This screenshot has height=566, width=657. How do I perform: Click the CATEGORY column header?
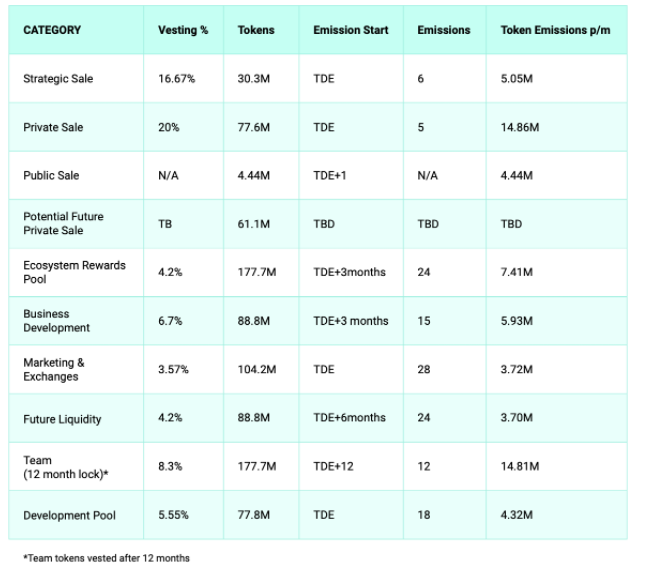[52, 30]
